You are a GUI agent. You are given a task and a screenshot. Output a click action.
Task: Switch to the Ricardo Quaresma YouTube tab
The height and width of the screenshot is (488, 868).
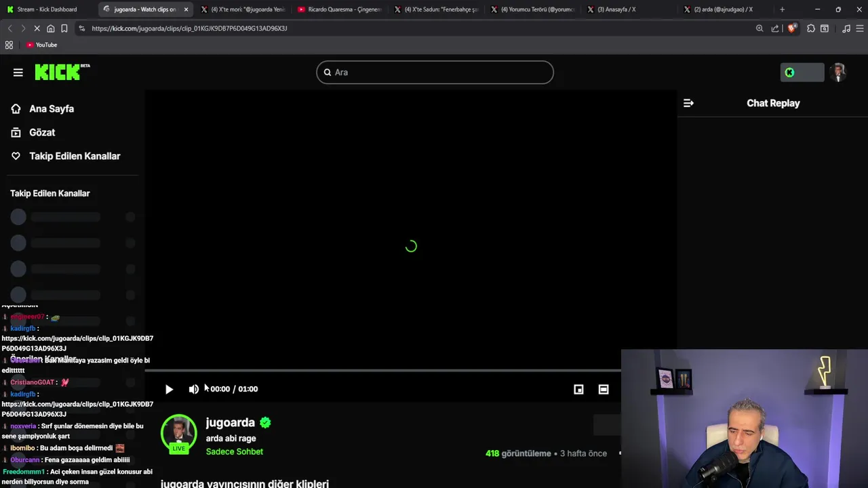(339, 9)
